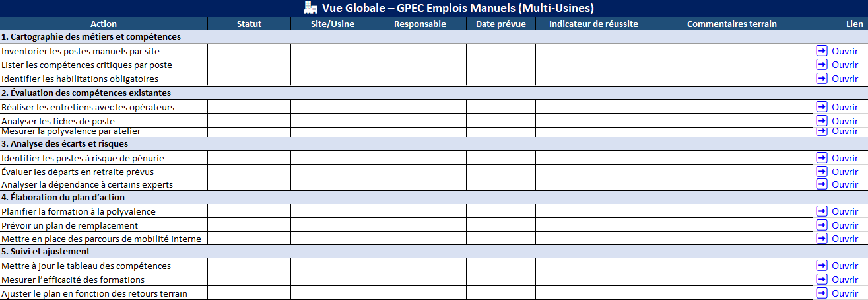Click arrow icon for Planifier la formation row
Viewport: 868px width, 300px height.
(822, 211)
